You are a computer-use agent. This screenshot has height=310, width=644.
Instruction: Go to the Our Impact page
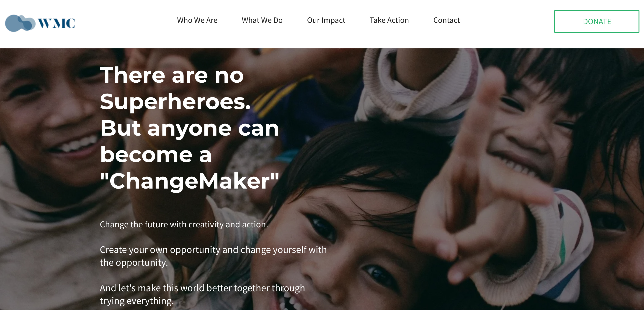click(326, 20)
